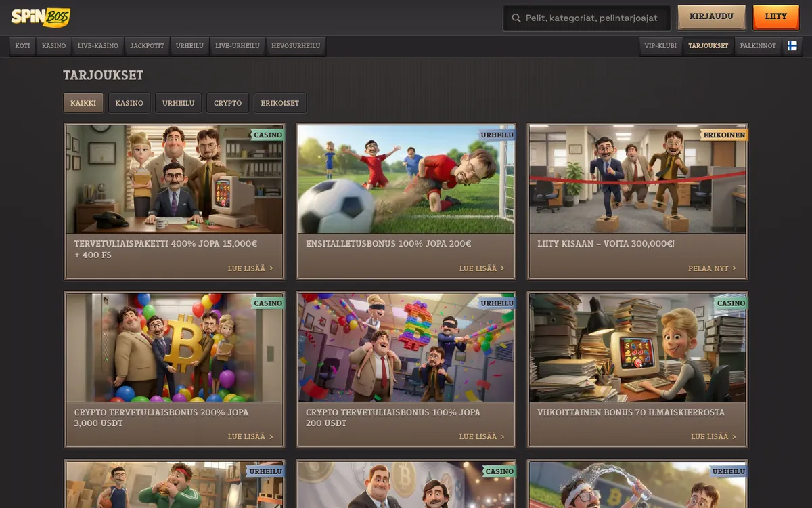The width and height of the screenshot is (812, 508).
Task: Click the Casino tag on Viikoittainen bonus card
Action: click(731, 303)
